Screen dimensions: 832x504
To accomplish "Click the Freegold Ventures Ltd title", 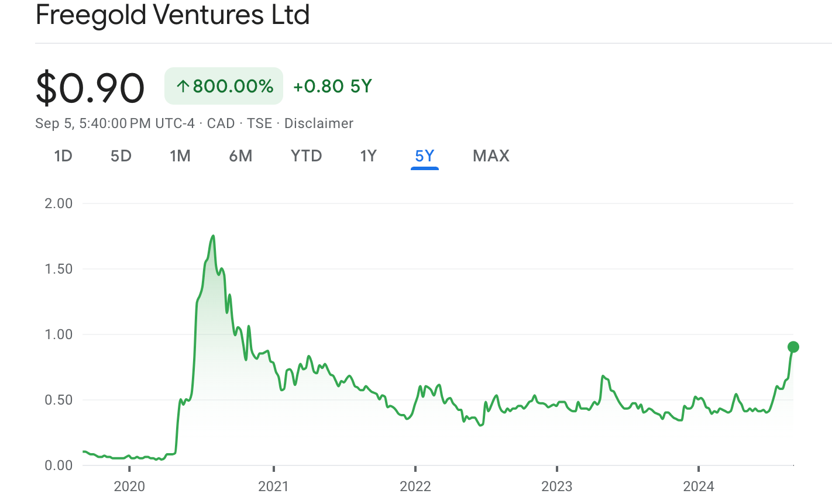I will pyautogui.click(x=174, y=15).
